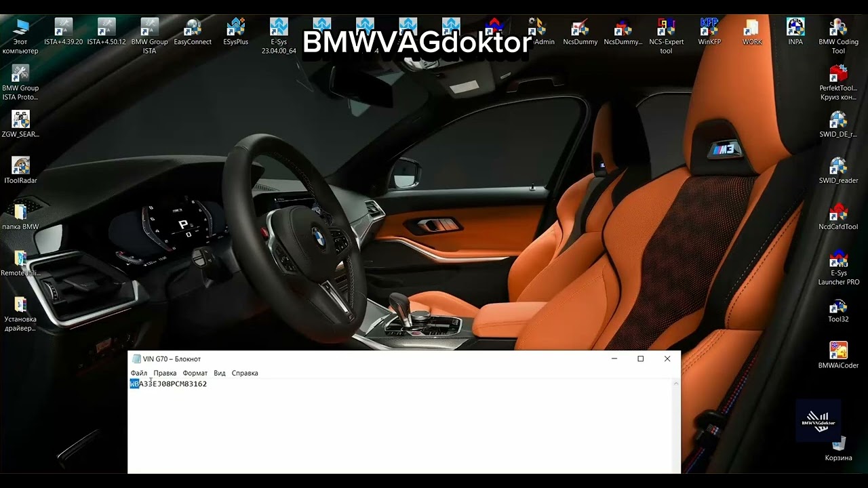The image size is (868, 488).
Task: Open the IToolRadar shortcut
Action: 20,171
